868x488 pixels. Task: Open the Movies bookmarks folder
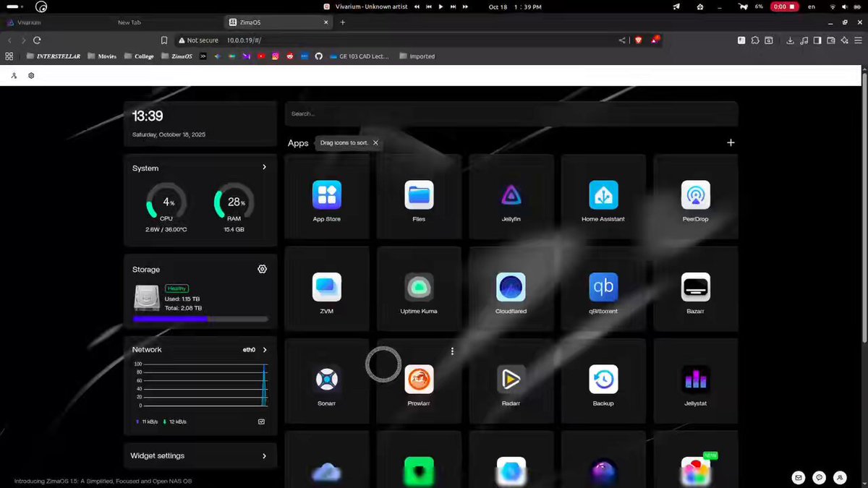(102, 56)
